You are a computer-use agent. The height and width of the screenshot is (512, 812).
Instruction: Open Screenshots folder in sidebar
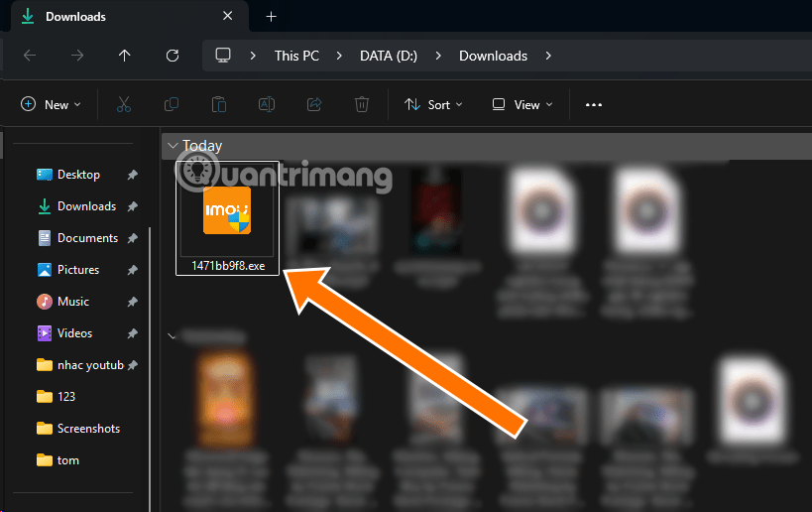(x=88, y=429)
